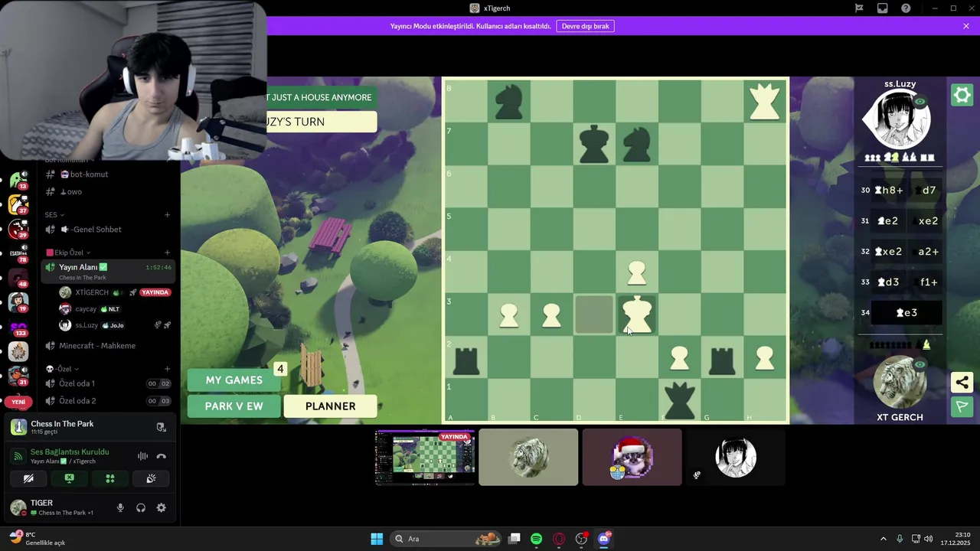Select the white pawn on e4

(636, 273)
